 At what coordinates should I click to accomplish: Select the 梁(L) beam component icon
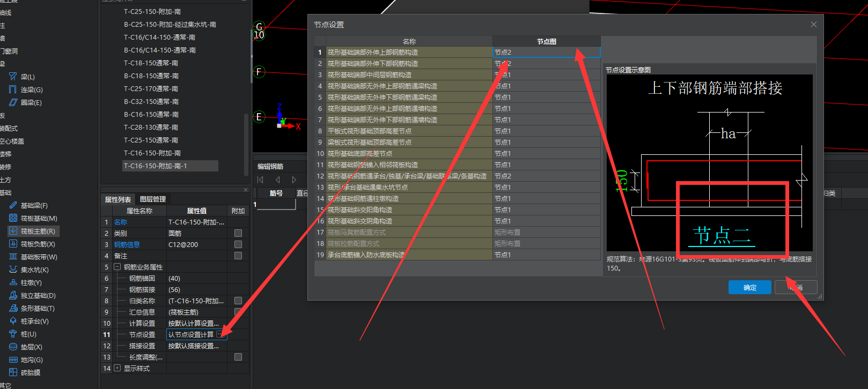(13, 77)
